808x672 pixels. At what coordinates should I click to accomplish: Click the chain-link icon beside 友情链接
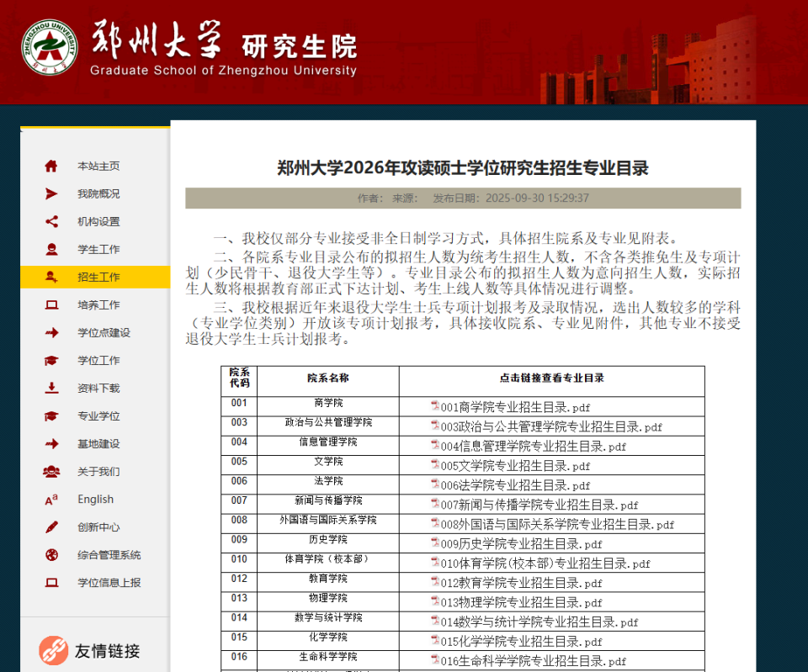(x=51, y=650)
